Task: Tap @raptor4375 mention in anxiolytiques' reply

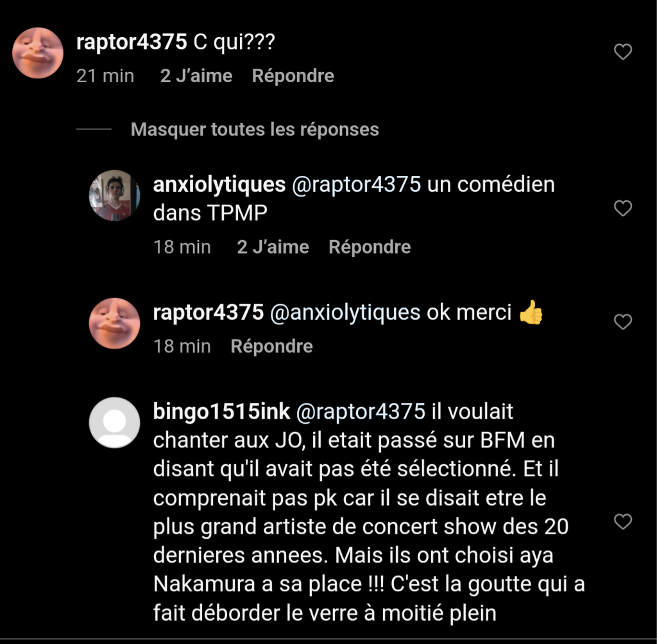Action: [357, 184]
